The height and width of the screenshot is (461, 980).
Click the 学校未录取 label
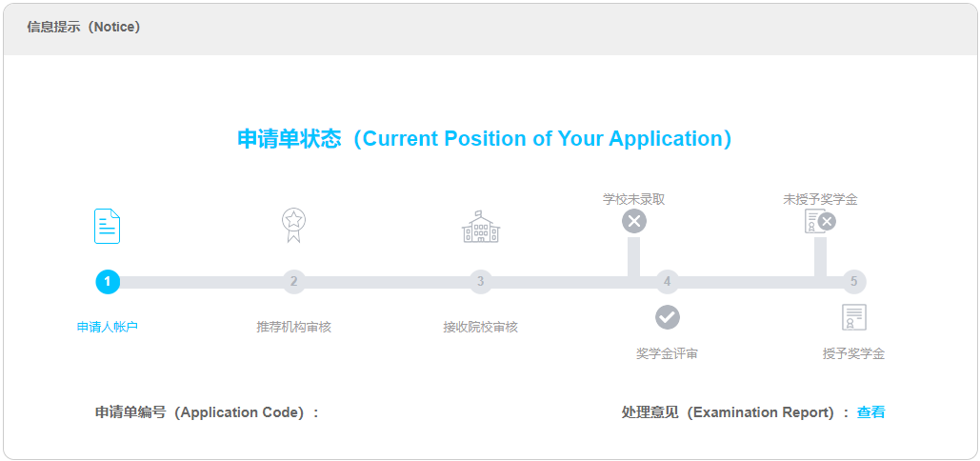pos(633,199)
